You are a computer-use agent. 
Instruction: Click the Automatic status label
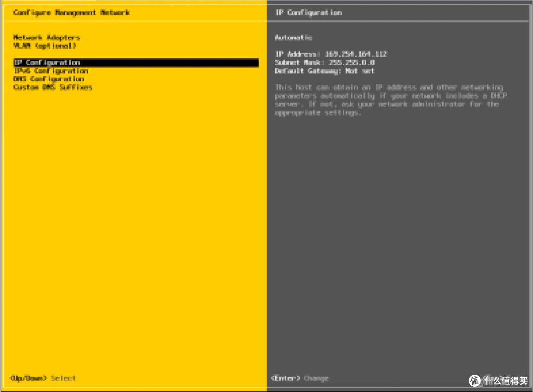(x=293, y=38)
